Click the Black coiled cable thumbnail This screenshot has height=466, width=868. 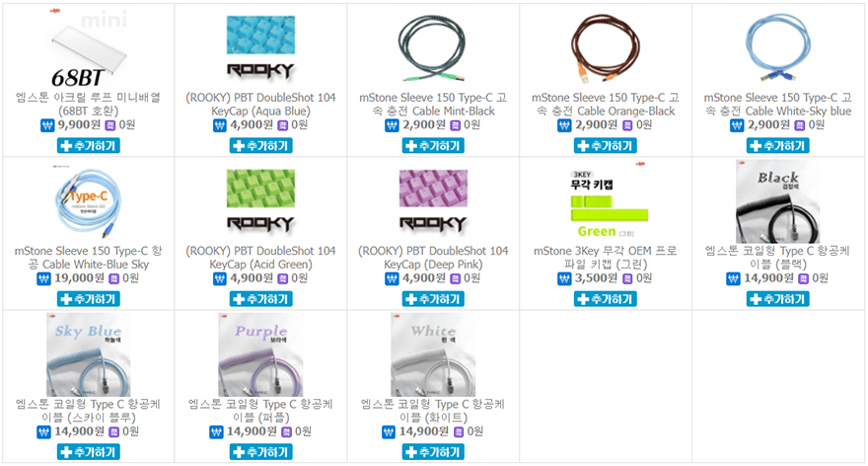778,201
